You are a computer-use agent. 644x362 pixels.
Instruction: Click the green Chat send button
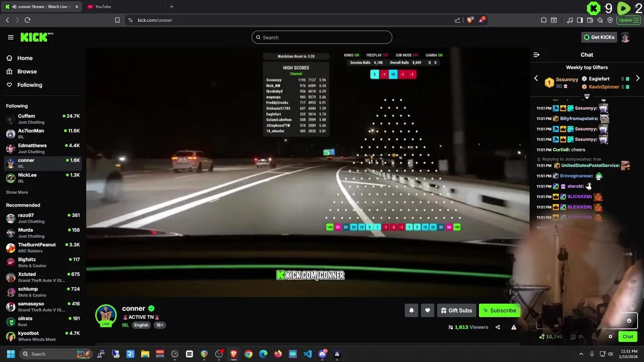(628, 337)
